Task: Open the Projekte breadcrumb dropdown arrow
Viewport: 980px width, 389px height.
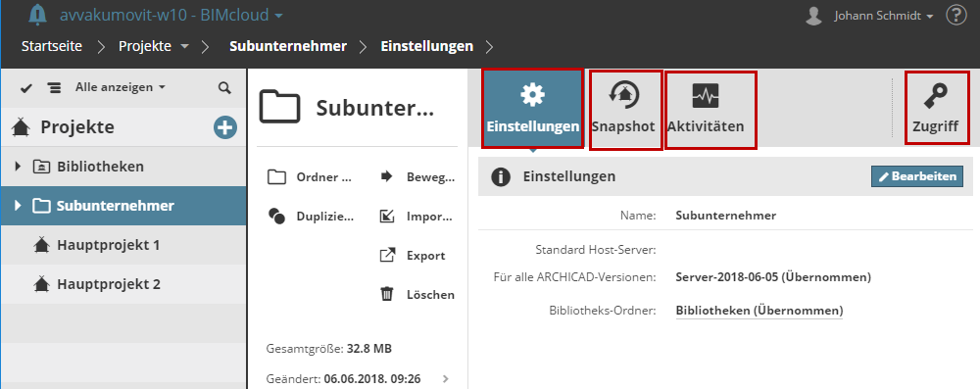Action: (184, 47)
